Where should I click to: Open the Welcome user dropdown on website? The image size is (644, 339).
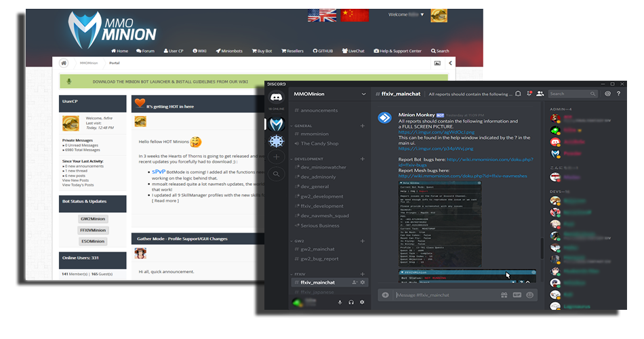406,14
